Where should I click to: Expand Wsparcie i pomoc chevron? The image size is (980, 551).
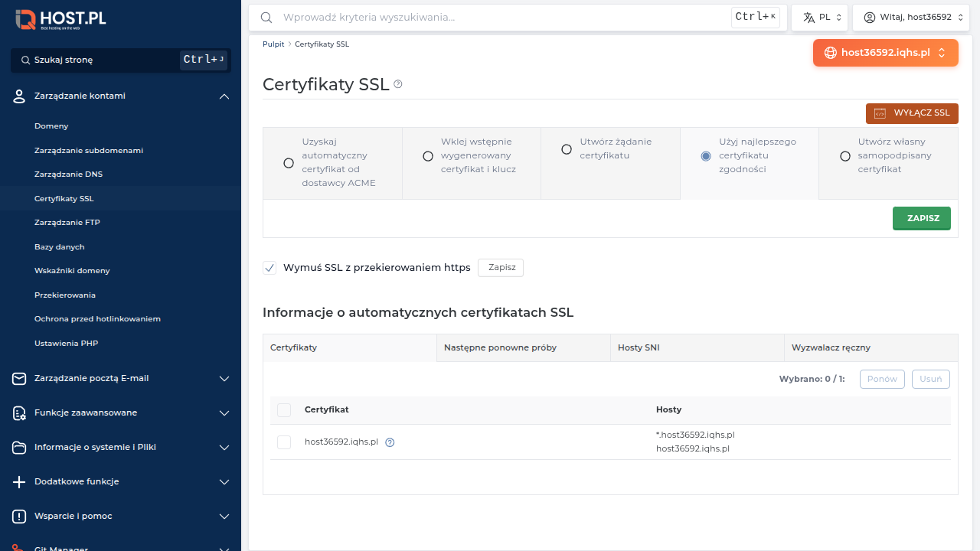tap(224, 517)
